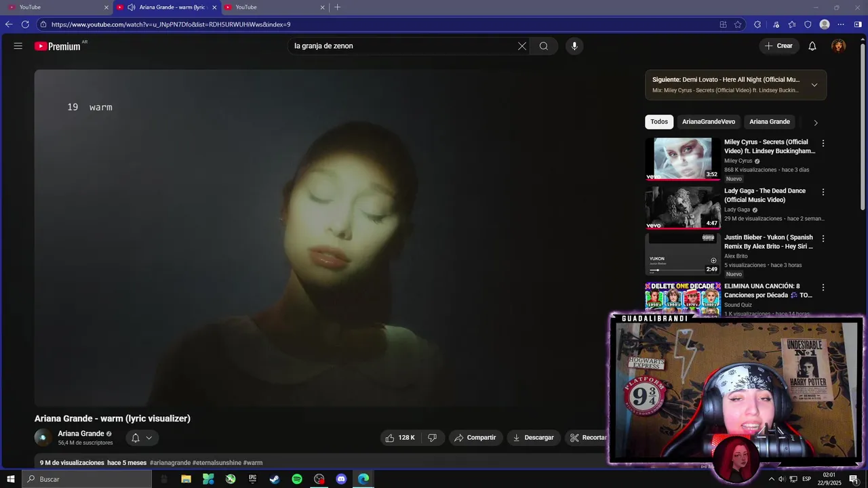The width and height of the screenshot is (868, 488).
Task: Open Epic Games from the taskbar
Action: 252,479
